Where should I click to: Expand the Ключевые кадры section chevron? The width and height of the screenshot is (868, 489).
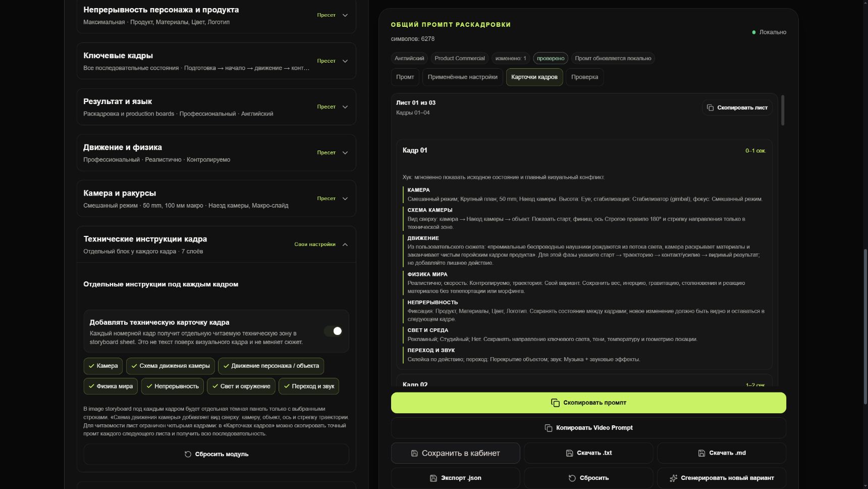click(345, 61)
